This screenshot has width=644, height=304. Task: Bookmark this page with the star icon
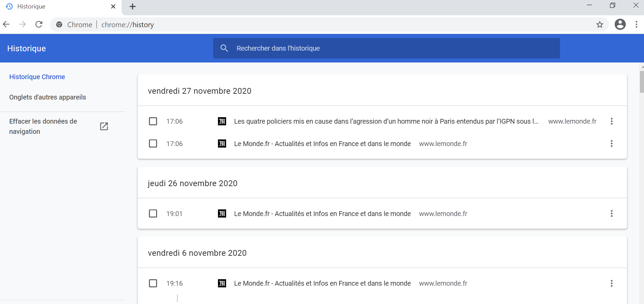(x=600, y=24)
